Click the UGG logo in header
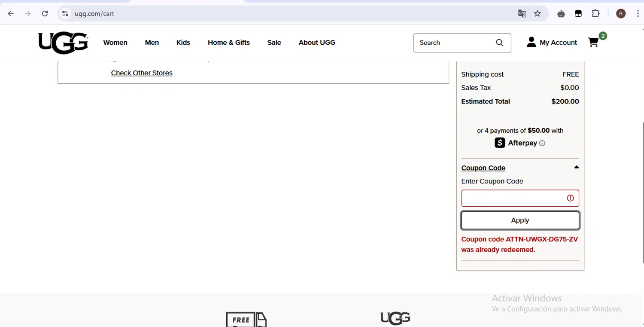This screenshot has height=327, width=644. point(63,43)
